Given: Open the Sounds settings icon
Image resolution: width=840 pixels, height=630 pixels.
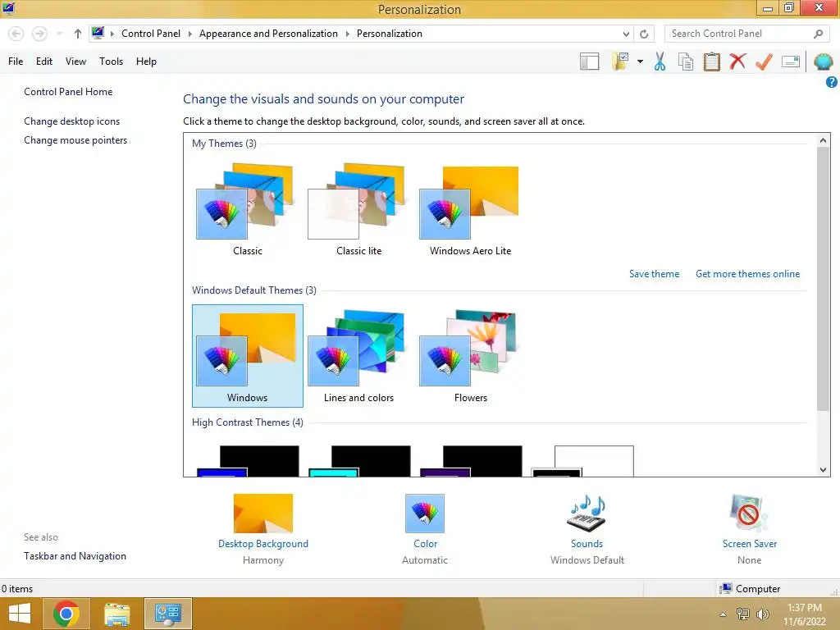Looking at the screenshot, I should [587, 514].
